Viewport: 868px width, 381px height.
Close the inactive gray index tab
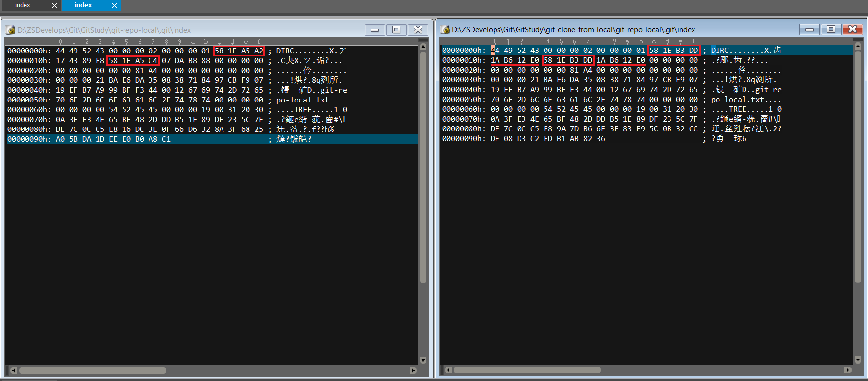(x=55, y=5)
